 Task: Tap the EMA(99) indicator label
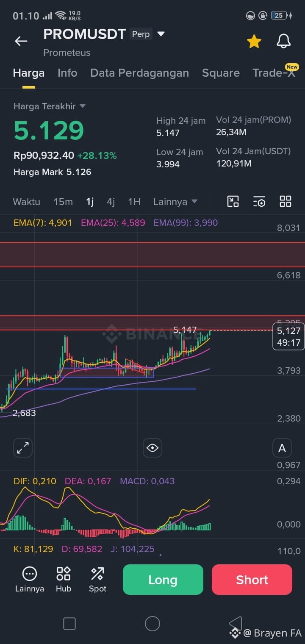186,222
